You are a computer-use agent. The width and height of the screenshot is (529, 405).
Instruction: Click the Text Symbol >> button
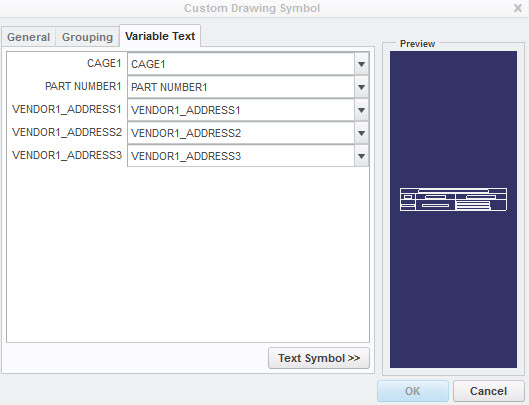coord(319,358)
